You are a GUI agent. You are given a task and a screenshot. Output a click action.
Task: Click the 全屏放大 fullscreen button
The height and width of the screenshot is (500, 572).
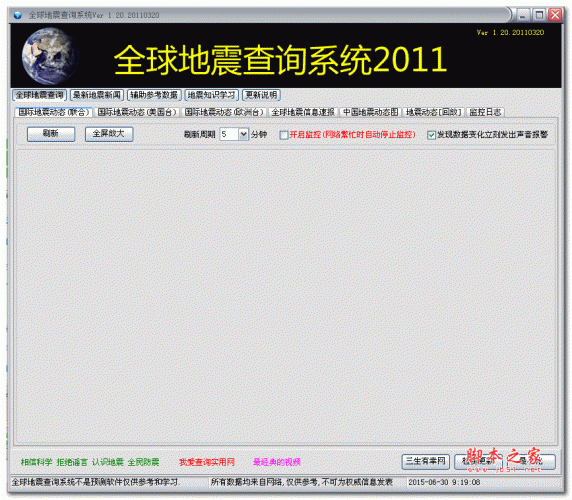pos(109,134)
